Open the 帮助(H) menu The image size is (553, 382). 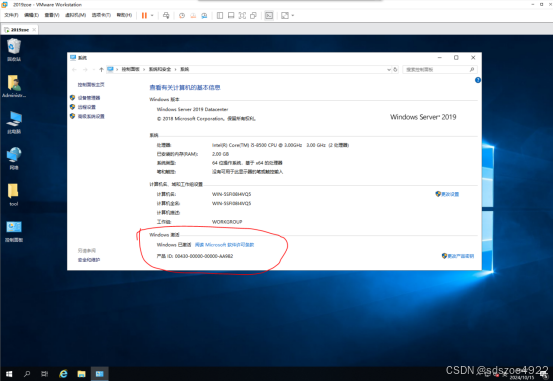(124, 15)
